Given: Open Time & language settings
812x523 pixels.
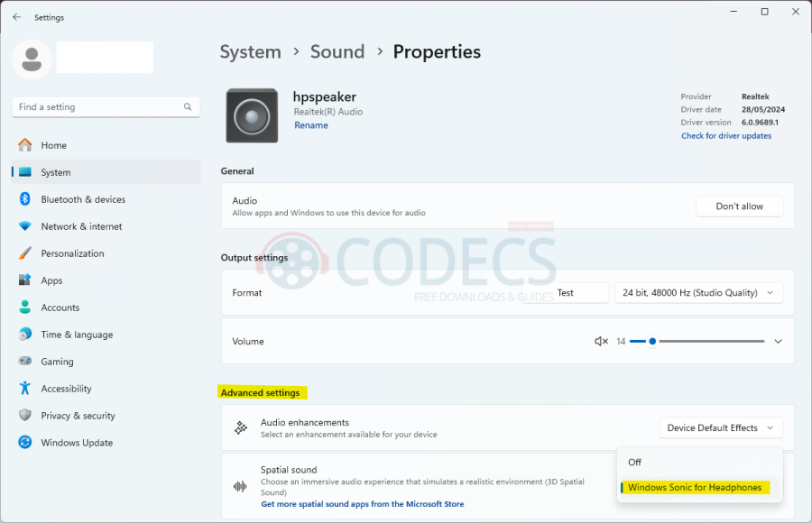Looking at the screenshot, I should pyautogui.click(x=106, y=334).
